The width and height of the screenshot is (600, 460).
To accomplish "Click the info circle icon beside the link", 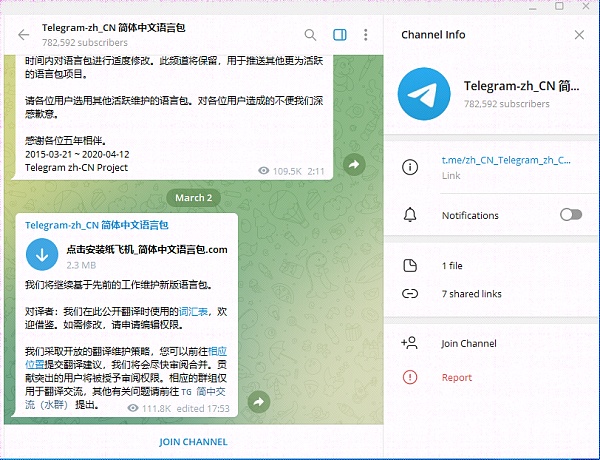I will (x=410, y=167).
